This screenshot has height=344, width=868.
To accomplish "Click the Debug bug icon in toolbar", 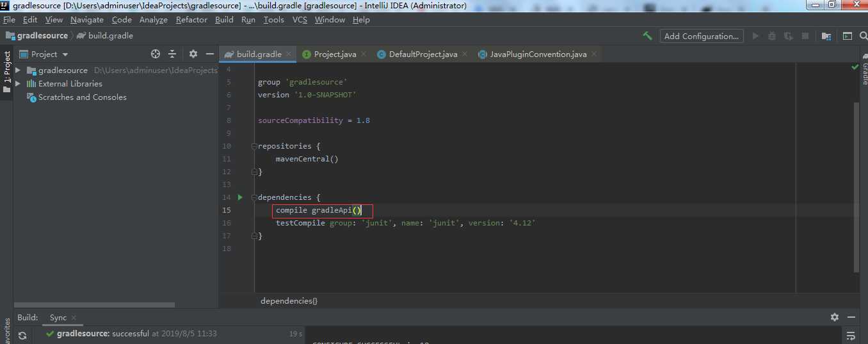I will click(x=772, y=36).
